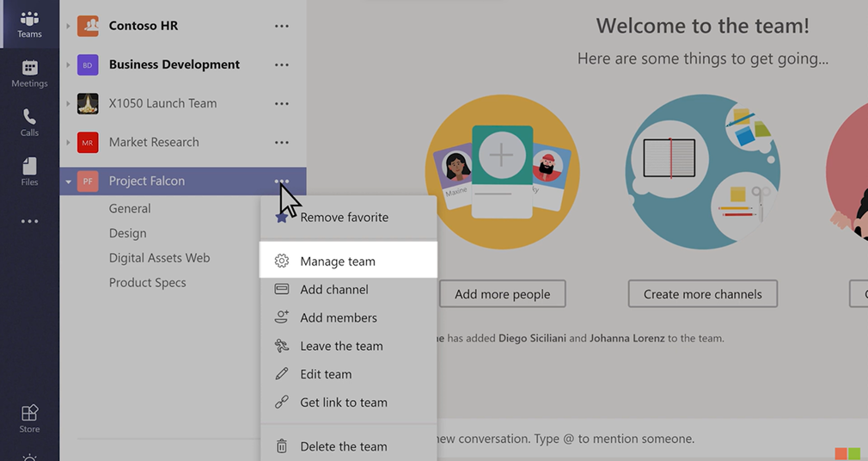
Task: Open the Product Specs channel
Action: [x=147, y=283]
